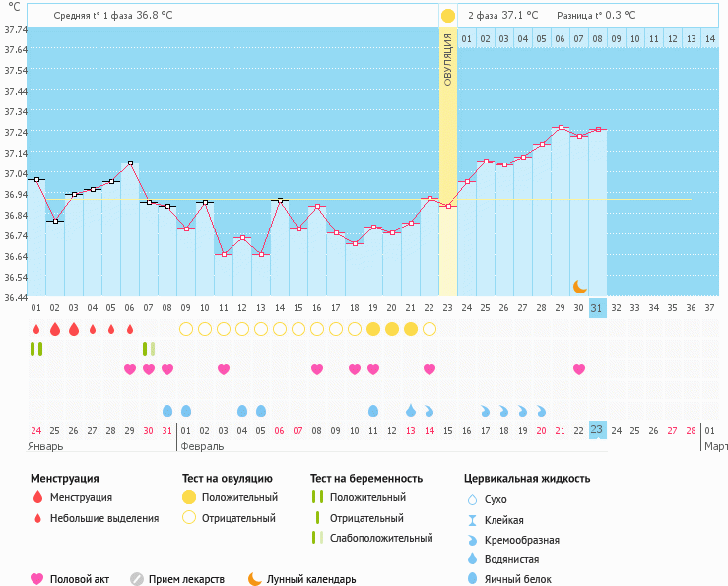Click the heart icon on cycle day 30
Screen dimensions: 728x586
(579, 369)
